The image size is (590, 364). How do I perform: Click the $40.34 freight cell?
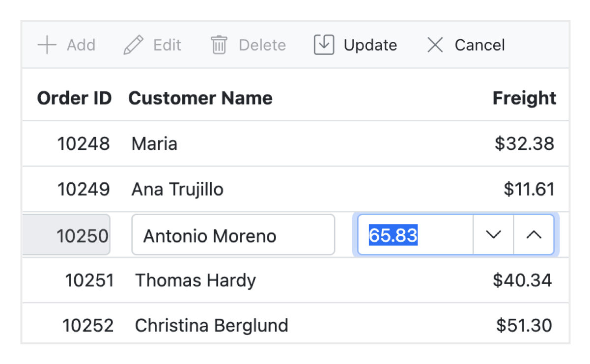pyautogui.click(x=522, y=280)
